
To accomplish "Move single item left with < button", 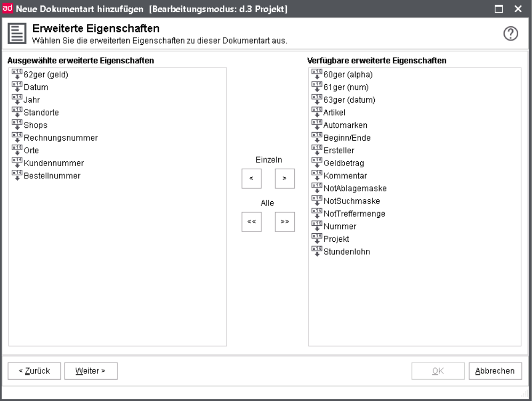I will click(252, 178).
